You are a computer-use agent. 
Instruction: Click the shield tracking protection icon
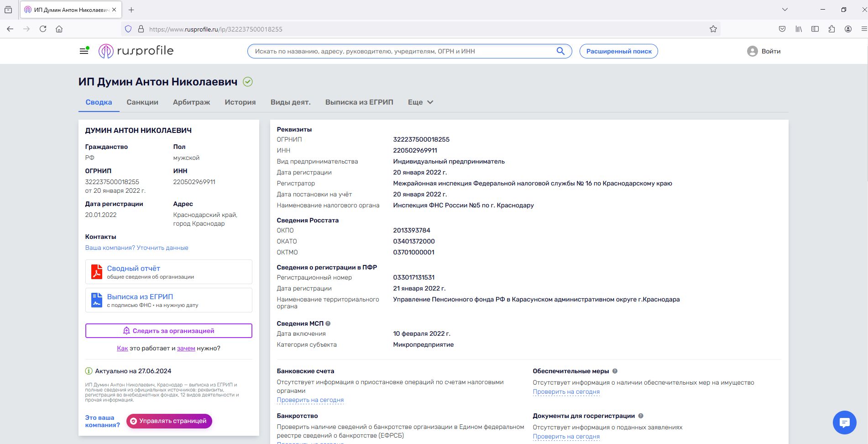coord(128,29)
